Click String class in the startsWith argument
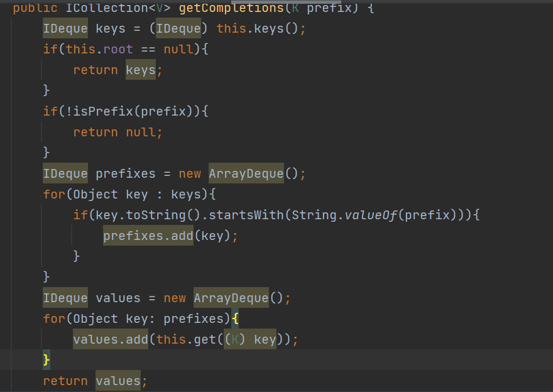This screenshot has height=392, width=553. pyautogui.click(x=314, y=215)
